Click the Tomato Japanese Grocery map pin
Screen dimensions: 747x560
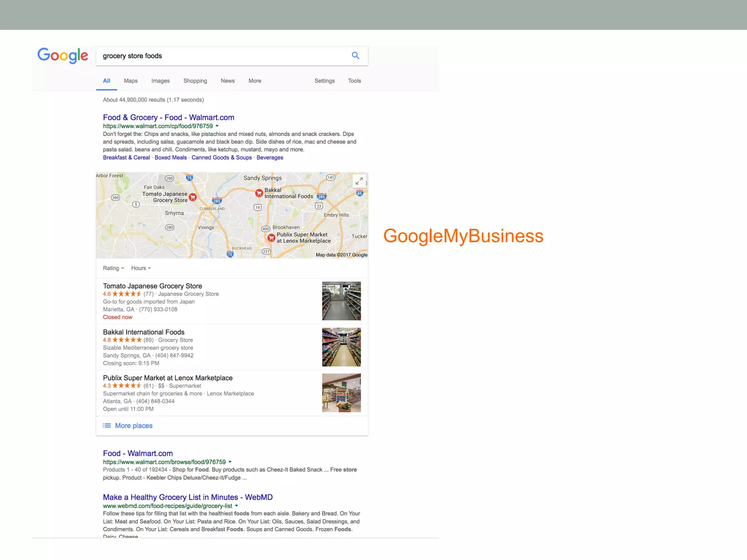pos(193,197)
